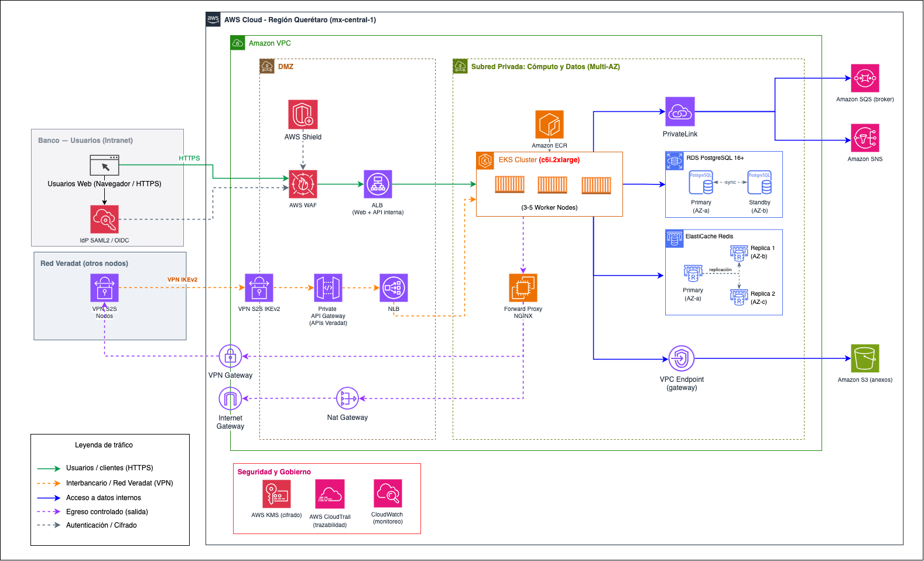The image size is (924, 561).
Task: Click the green HTTPS arrow in legend
Action: coord(49,468)
